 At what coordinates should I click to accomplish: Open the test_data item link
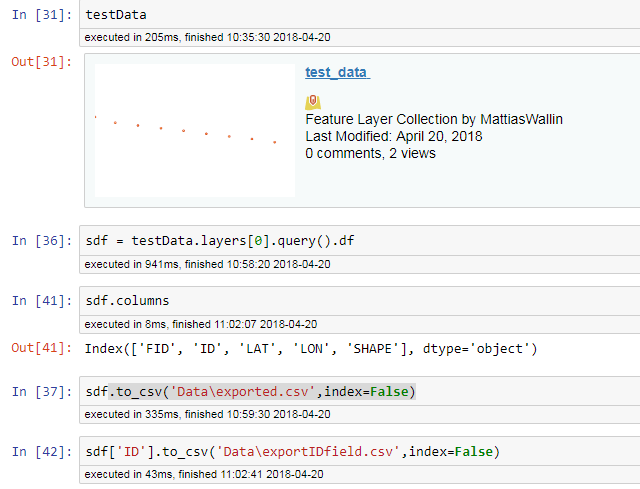click(338, 72)
